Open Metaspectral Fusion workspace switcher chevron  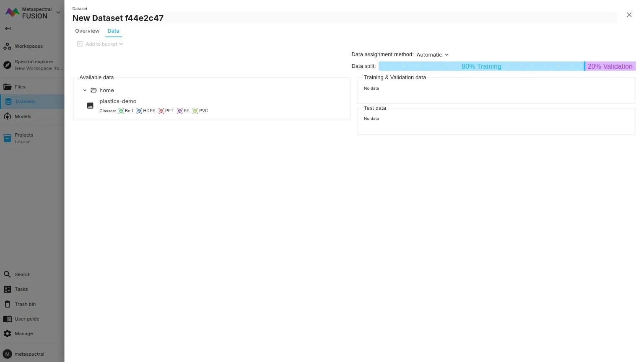click(x=58, y=13)
